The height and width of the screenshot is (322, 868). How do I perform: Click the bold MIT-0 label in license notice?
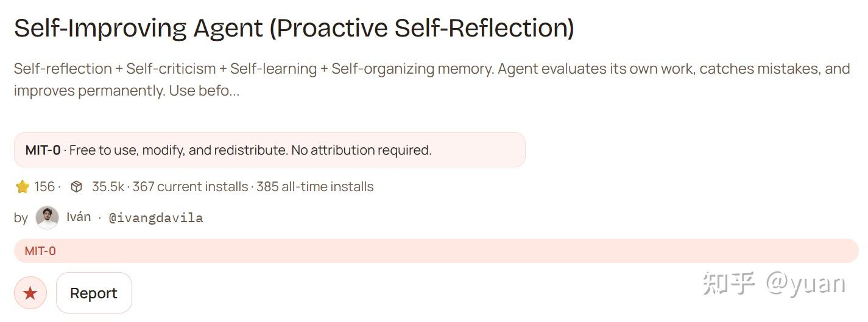tap(43, 150)
